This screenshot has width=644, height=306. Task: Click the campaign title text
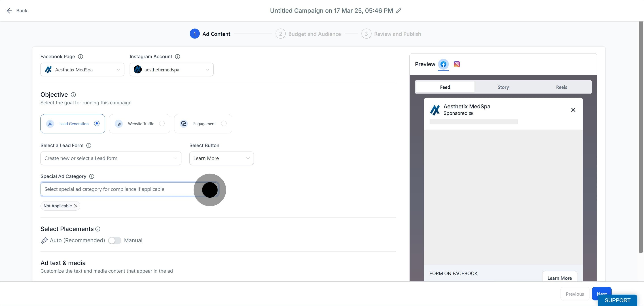point(331,11)
